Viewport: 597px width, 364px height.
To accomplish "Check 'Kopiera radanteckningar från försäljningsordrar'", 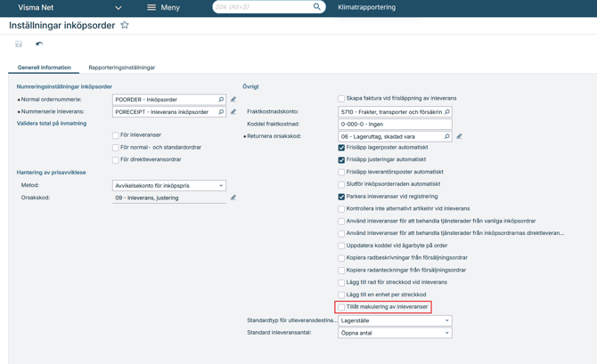I will (341, 270).
